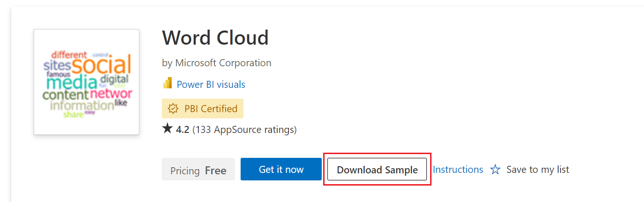This screenshot has width=644, height=202.
Task: Click the Word Cloud title heading
Action: tap(215, 38)
